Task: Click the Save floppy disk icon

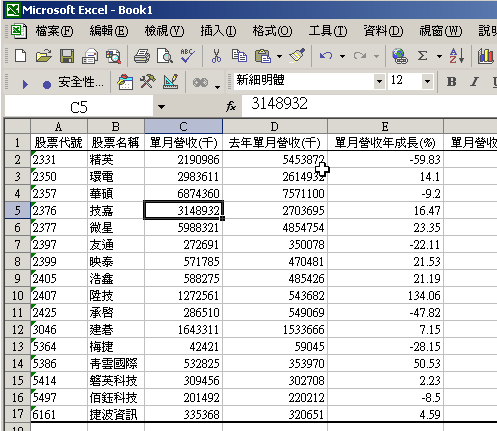Action: click(x=67, y=56)
